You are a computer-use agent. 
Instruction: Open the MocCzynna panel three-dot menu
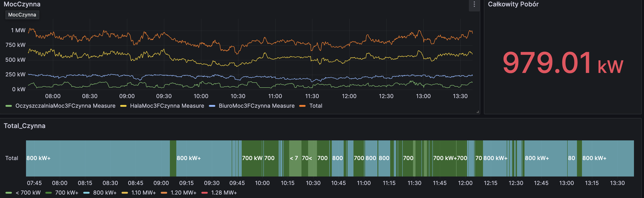coord(474,4)
